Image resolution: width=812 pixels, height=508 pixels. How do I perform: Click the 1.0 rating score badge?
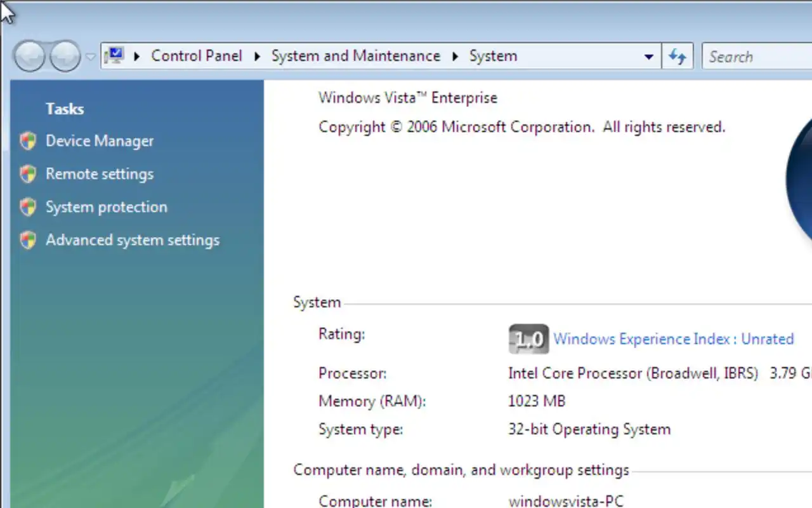528,339
